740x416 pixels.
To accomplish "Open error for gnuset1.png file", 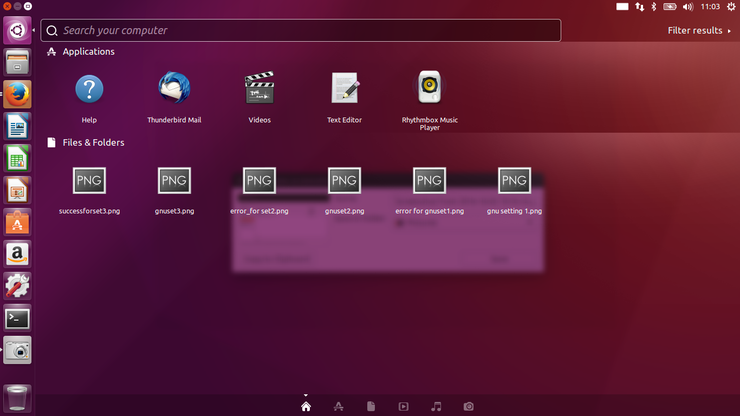I will click(x=429, y=180).
